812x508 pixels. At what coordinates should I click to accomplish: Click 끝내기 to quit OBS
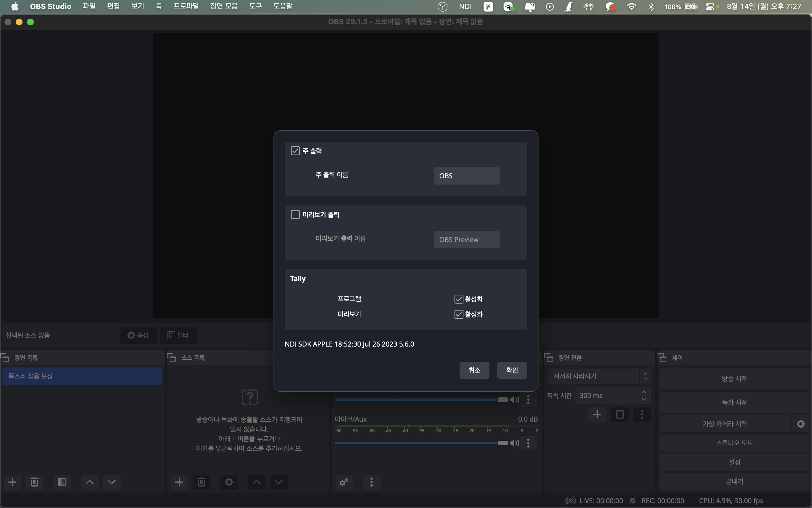point(734,481)
